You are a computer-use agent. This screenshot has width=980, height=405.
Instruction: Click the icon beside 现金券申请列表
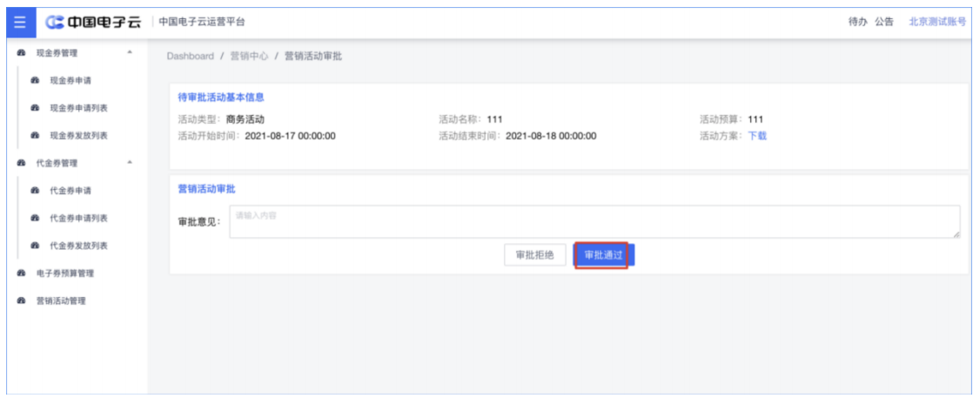(x=35, y=108)
